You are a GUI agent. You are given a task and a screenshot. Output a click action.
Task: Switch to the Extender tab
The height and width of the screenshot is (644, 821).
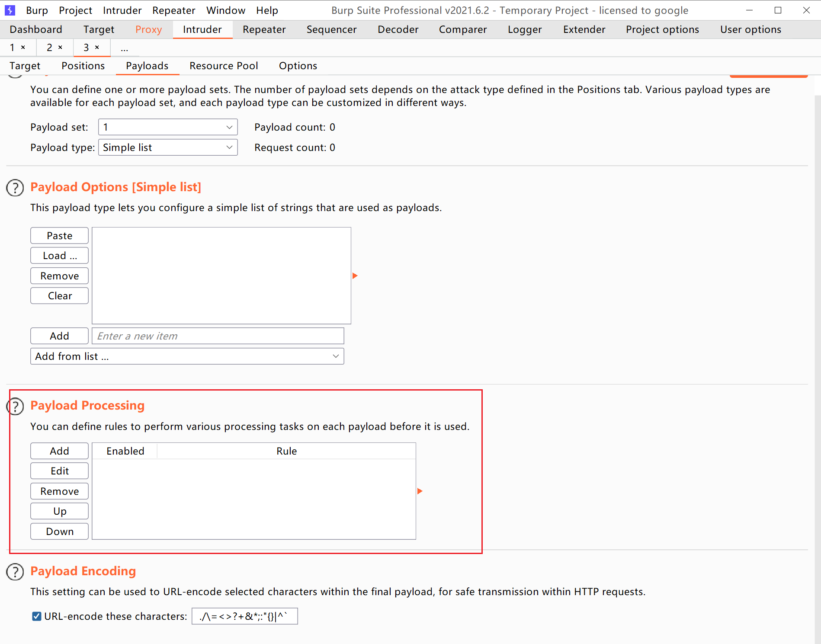584,29
